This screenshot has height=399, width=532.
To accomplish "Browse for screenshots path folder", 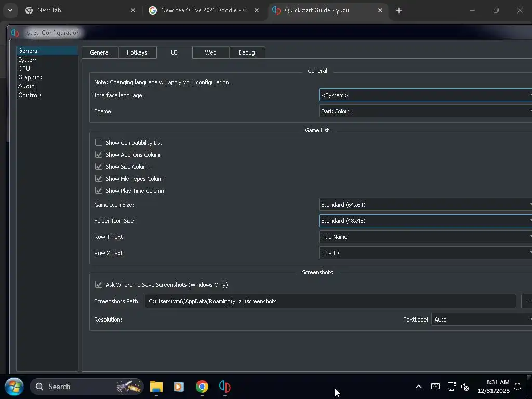I will point(527,301).
